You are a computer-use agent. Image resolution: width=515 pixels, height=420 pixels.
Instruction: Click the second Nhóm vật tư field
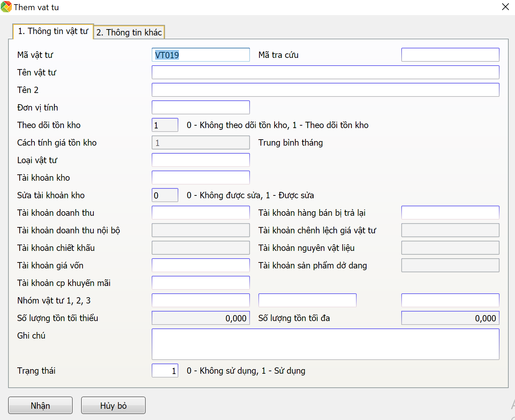pyautogui.click(x=308, y=300)
